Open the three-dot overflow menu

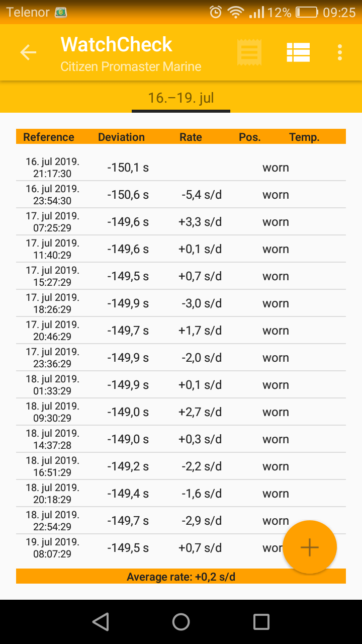340,52
